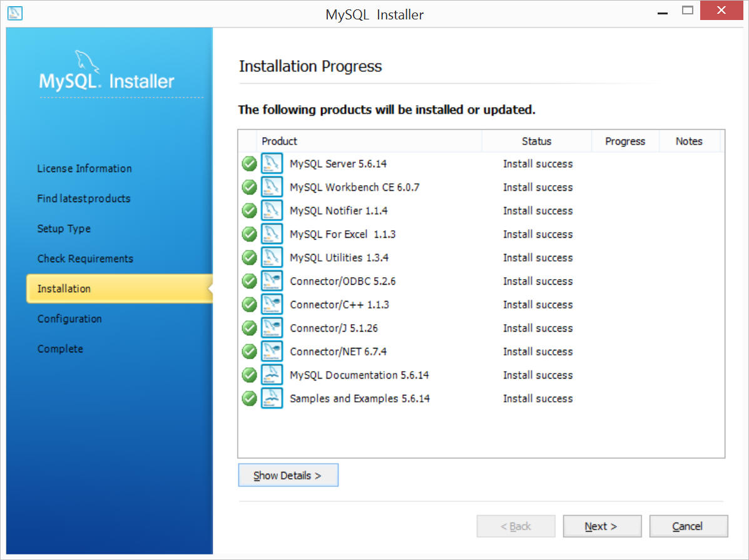Click the Connector/ODBC 5.2.6 product icon

pos(272,281)
